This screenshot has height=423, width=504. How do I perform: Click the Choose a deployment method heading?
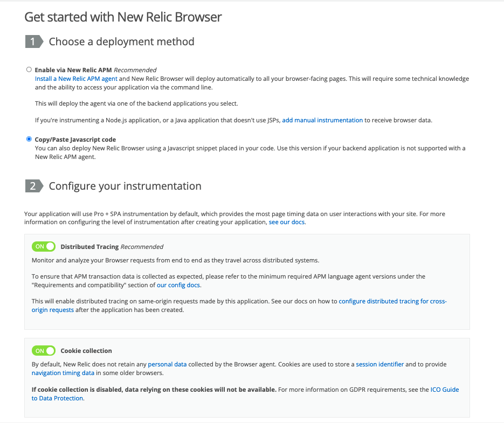pos(121,41)
